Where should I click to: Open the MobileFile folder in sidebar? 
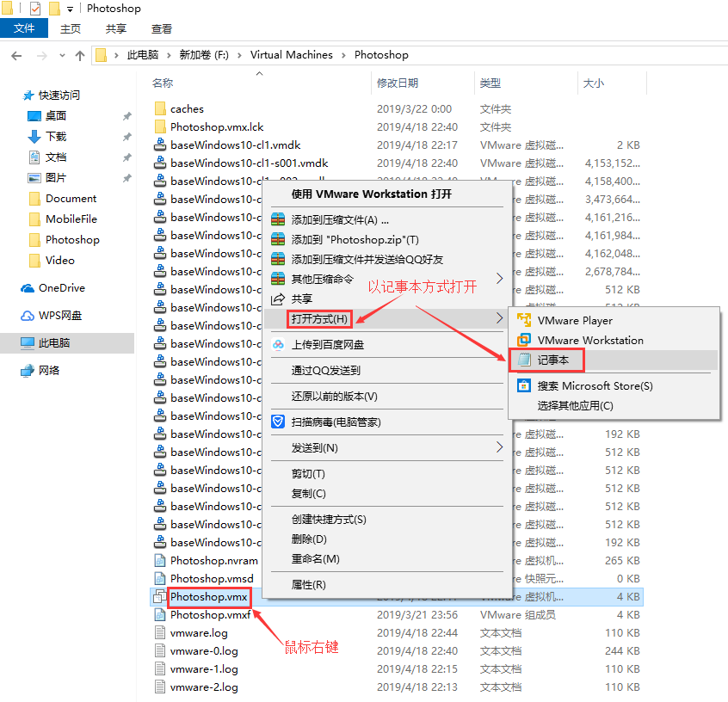pos(71,219)
